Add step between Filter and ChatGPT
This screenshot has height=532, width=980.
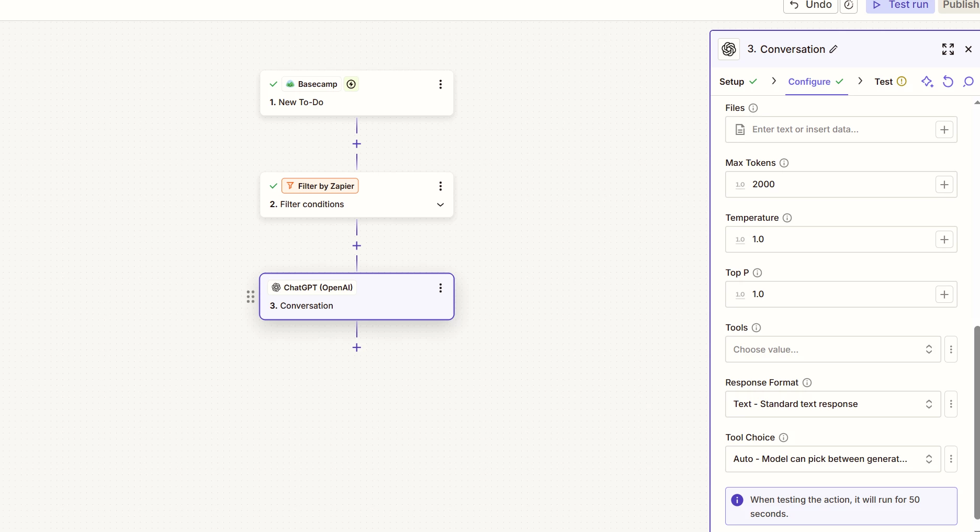[357, 246]
